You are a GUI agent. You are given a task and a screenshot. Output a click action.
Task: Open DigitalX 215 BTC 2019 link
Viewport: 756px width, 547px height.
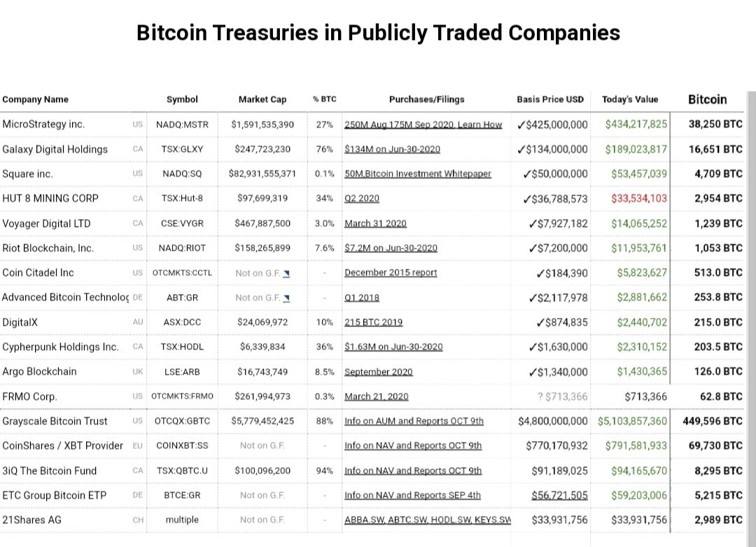tap(374, 322)
